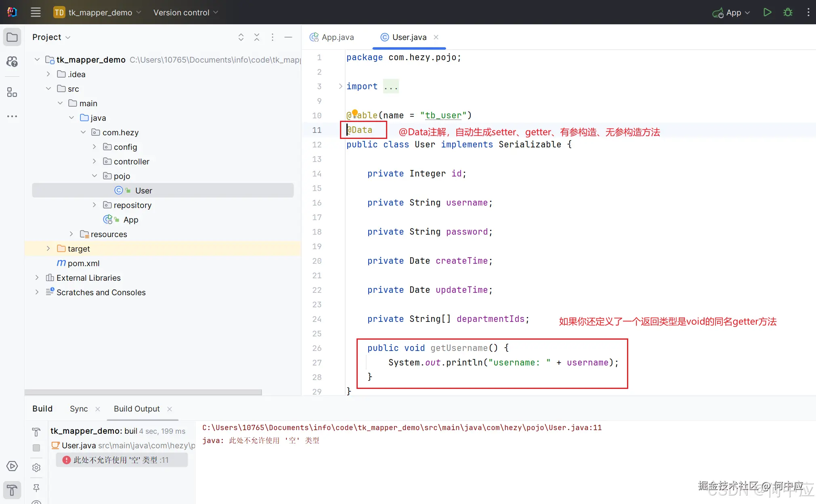Click the Build hammer tool window icon
816x504 pixels.
[x=12, y=490]
